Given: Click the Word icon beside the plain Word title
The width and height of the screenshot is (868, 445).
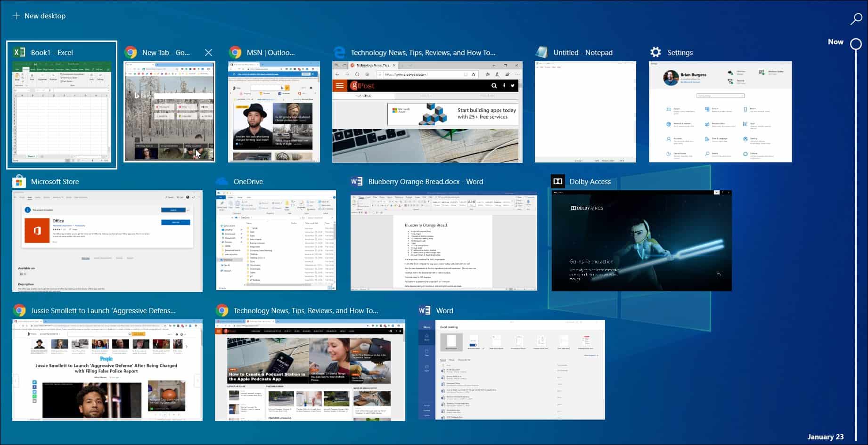Looking at the screenshot, I should (425, 310).
